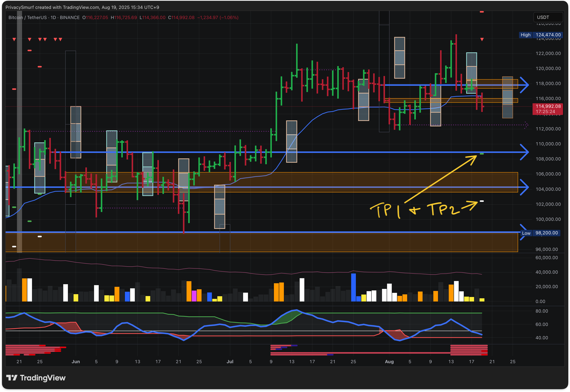Click the Aug label on the date axis
The image size is (570, 392).
(x=389, y=361)
